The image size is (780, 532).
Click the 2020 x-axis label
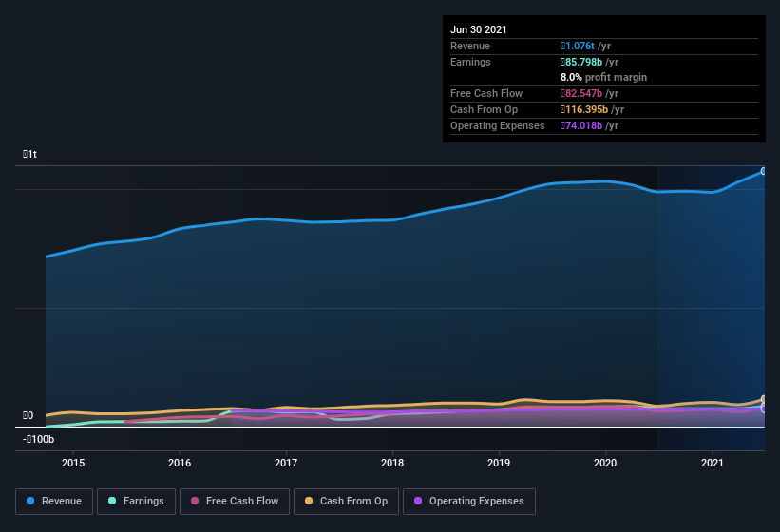coord(605,463)
